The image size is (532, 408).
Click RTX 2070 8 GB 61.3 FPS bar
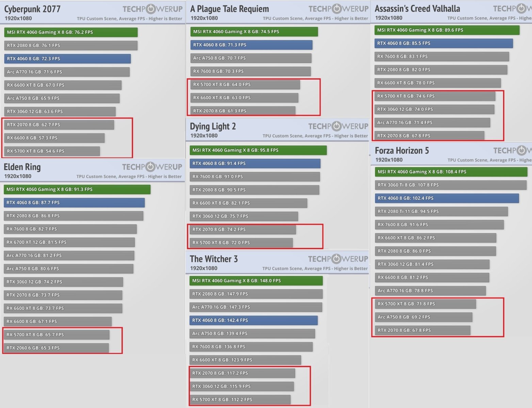point(243,111)
